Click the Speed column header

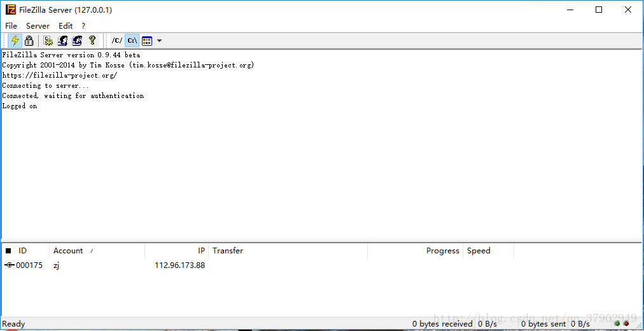[x=488, y=251]
